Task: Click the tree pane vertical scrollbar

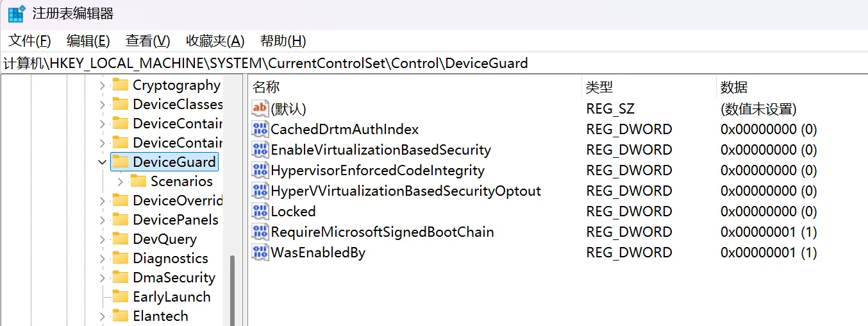Action: coord(232,289)
